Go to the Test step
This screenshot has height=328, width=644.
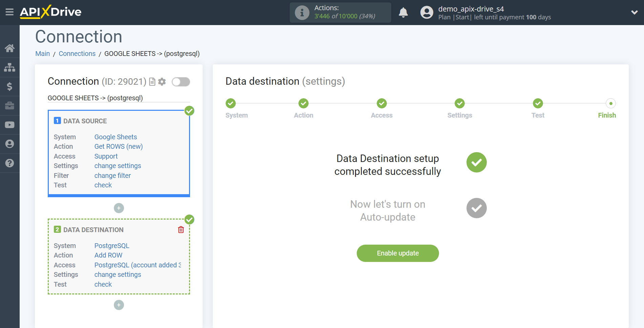[x=538, y=103]
